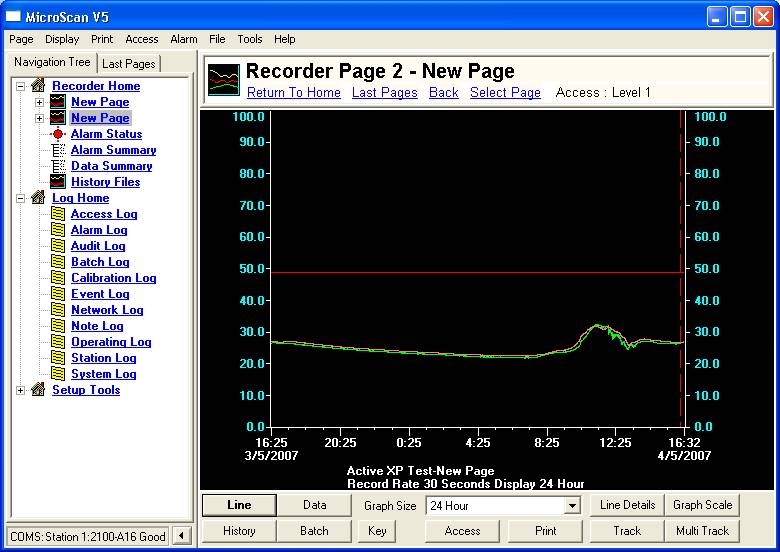Click the Multi Track button

pyautogui.click(x=702, y=531)
